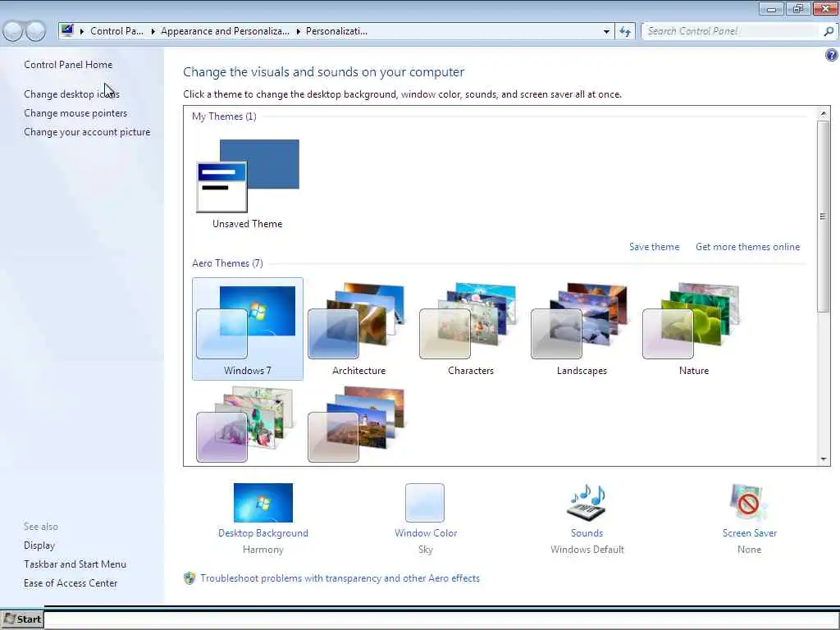Image resolution: width=840 pixels, height=630 pixels.
Task: Select the lighthouse theme below Architecture
Action: 357,424
